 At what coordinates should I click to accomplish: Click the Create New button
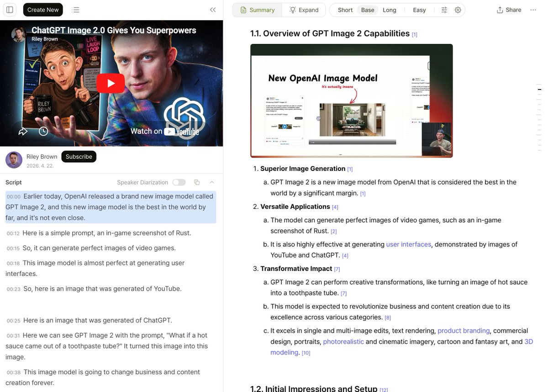point(43,10)
